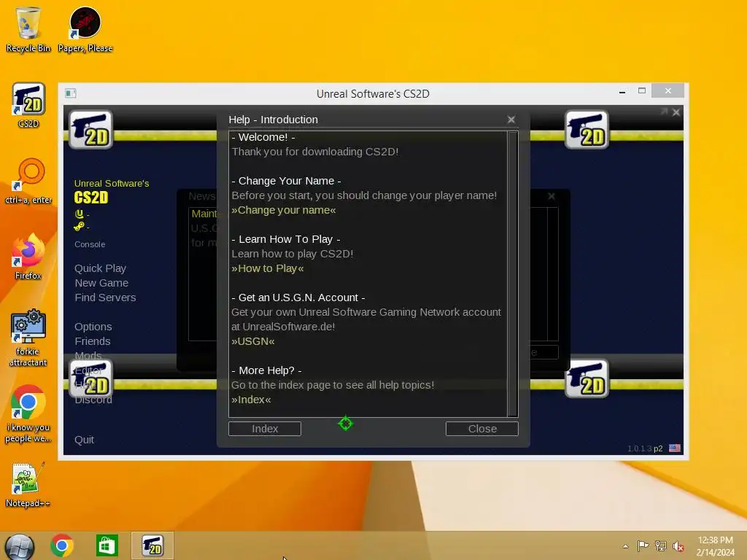Follow the »USGN« link
Image resolution: width=747 pixels, height=560 pixels.
point(253,341)
